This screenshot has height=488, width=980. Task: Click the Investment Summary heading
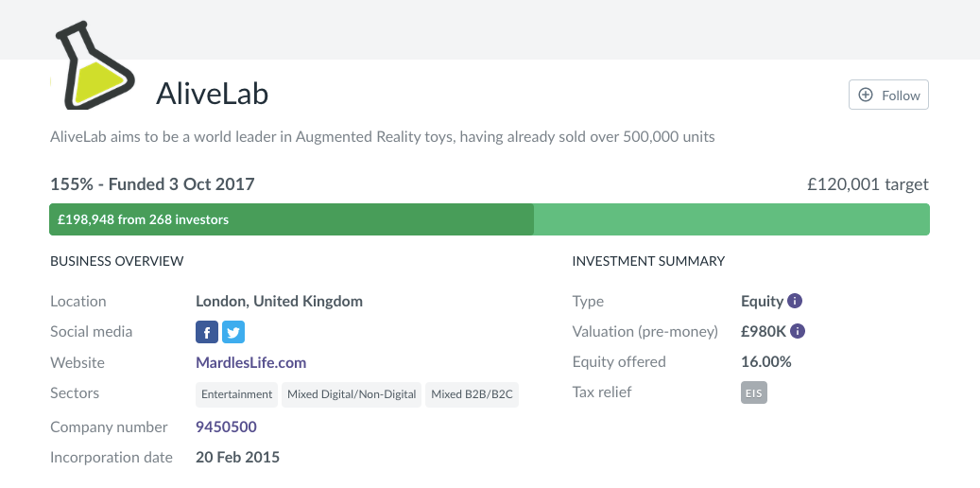tap(648, 261)
